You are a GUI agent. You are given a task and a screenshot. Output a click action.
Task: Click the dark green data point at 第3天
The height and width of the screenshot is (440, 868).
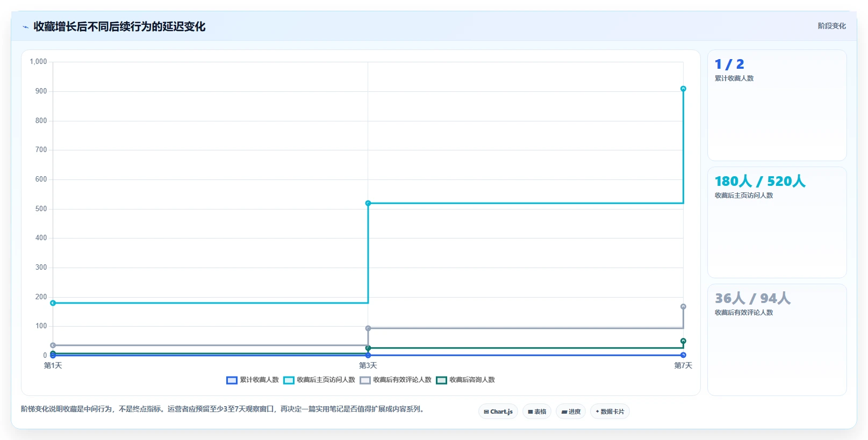pyautogui.click(x=368, y=348)
